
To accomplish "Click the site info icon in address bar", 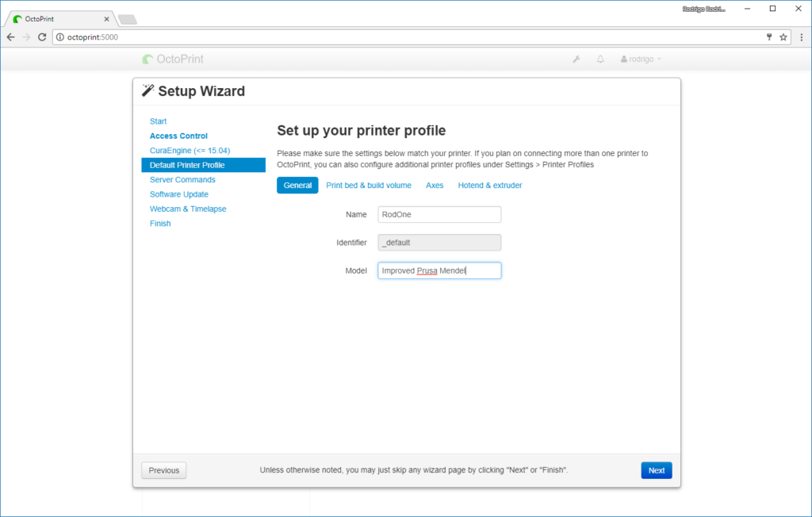I will point(60,37).
